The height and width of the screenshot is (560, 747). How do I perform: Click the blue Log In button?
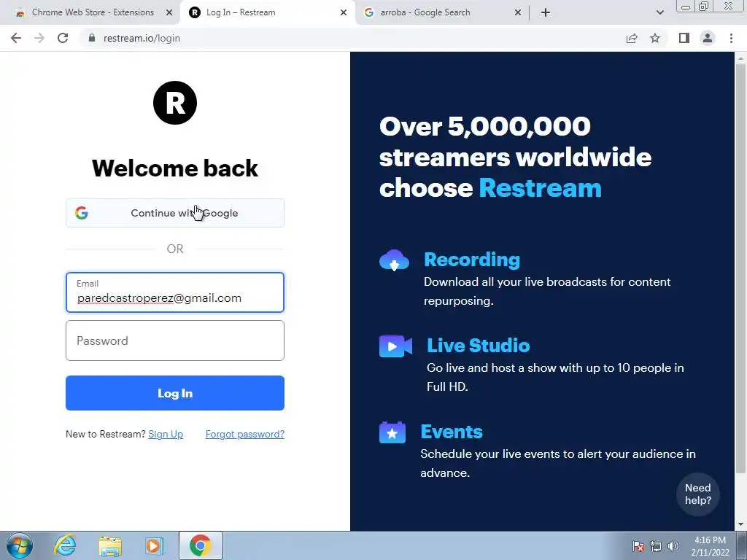[x=175, y=393]
